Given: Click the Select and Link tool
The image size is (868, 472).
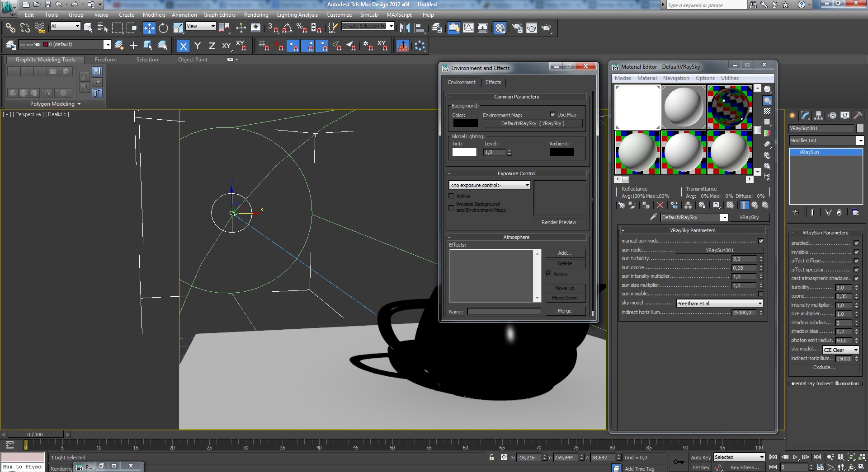Looking at the screenshot, I should click(10, 28).
